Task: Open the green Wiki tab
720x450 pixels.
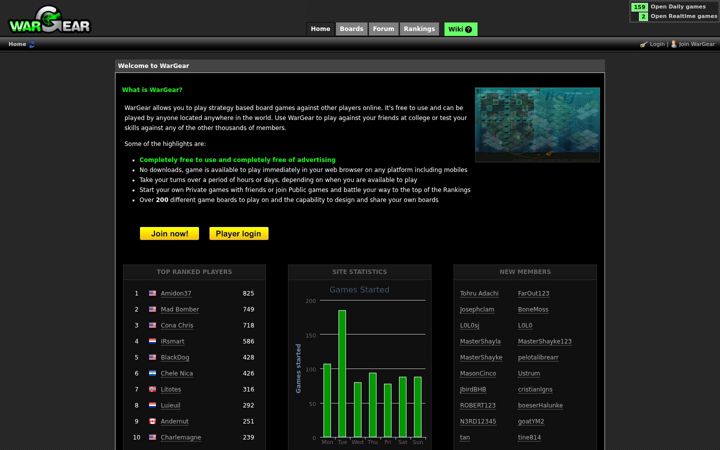Action: [460, 29]
